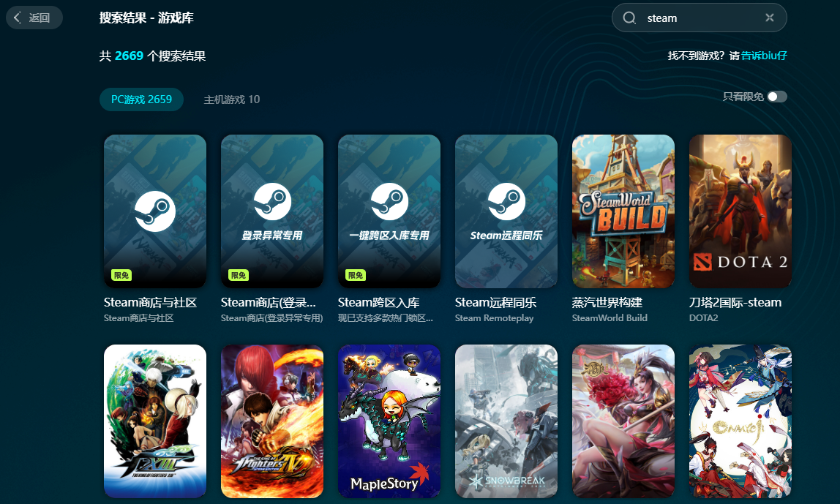Open The King of Fighters XIV cover
The width and height of the screenshot is (840, 504).
tap(272, 421)
